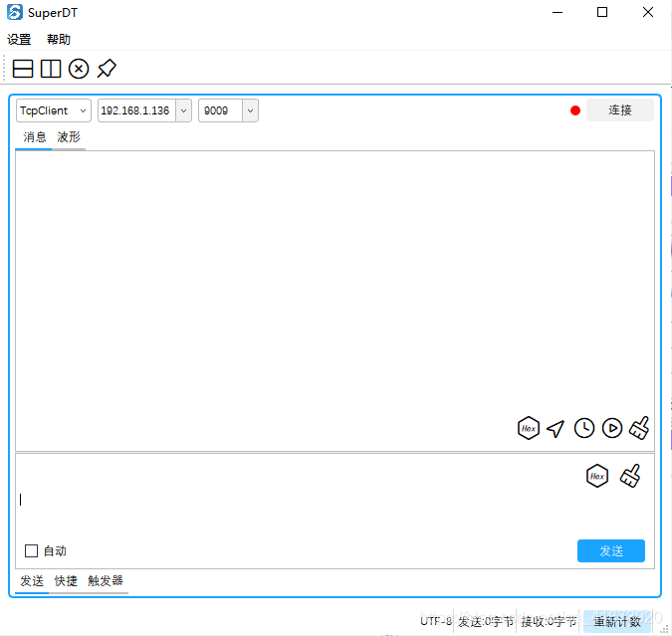Click the paper-plane arrow icon in the message area
This screenshot has width=672, height=636.
point(556,429)
